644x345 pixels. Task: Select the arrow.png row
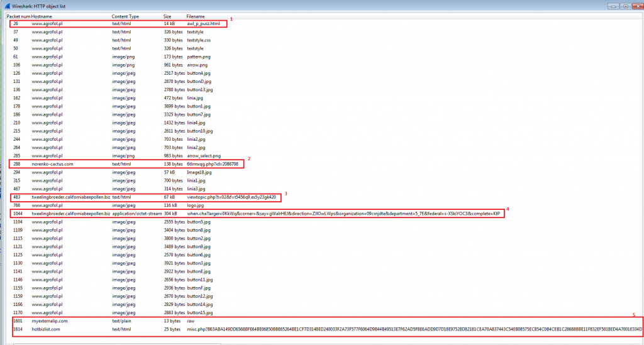tap(325, 65)
